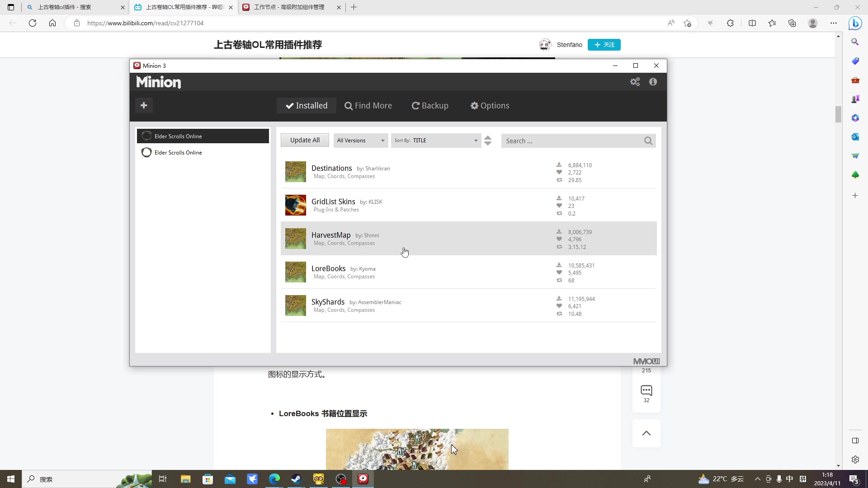Click the Minion plus add-game button

[x=144, y=105]
